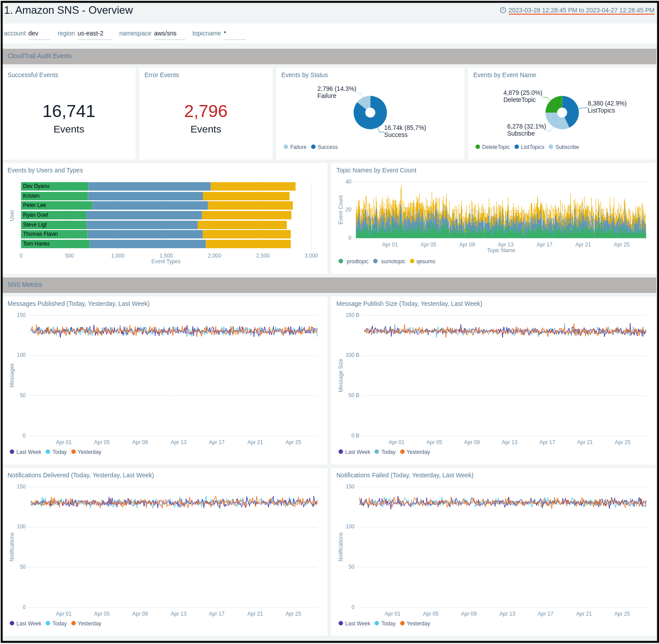The width and height of the screenshot is (659, 644).
Task: Change the namespace filter aws/sns
Action: click(x=169, y=34)
